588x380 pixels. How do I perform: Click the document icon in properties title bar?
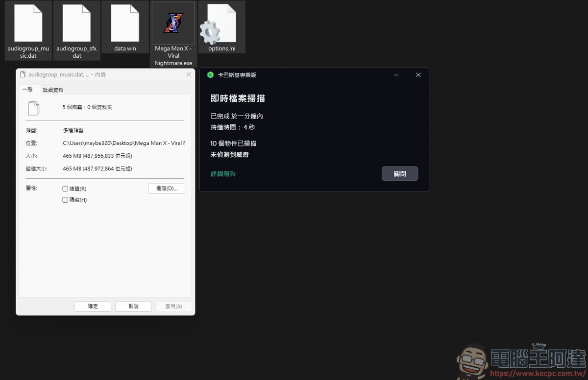(x=23, y=75)
